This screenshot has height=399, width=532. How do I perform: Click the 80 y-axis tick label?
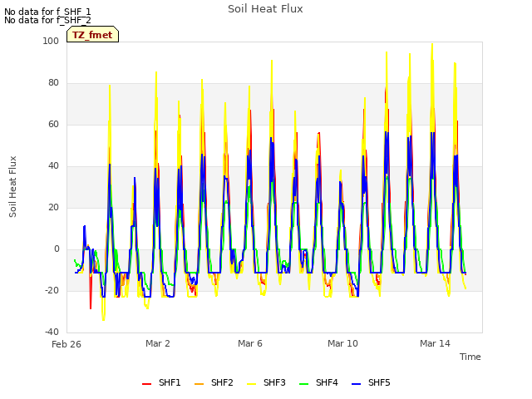pyautogui.click(x=53, y=83)
